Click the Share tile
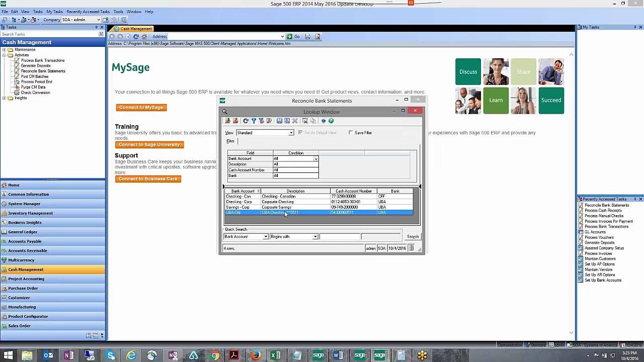Viewport: 644px width, 362px height. tap(523, 71)
